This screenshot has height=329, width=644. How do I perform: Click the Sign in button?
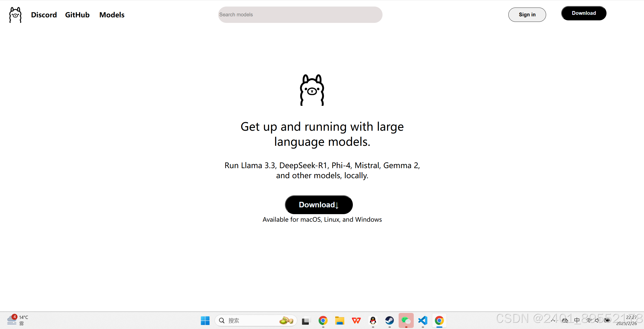tap(527, 15)
